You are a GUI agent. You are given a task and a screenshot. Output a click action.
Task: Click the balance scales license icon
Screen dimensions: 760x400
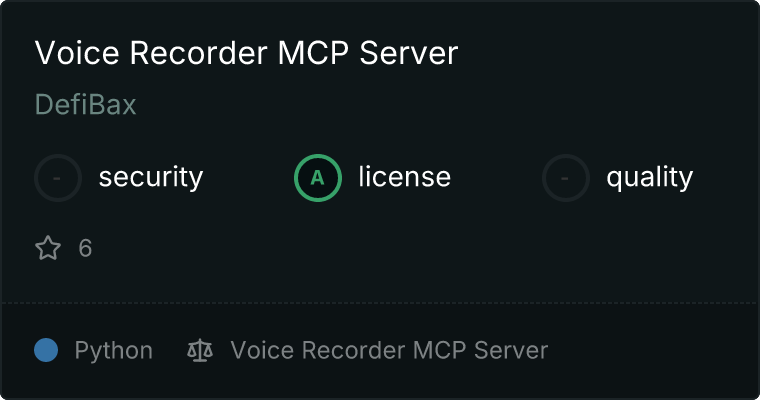coord(200,350)
